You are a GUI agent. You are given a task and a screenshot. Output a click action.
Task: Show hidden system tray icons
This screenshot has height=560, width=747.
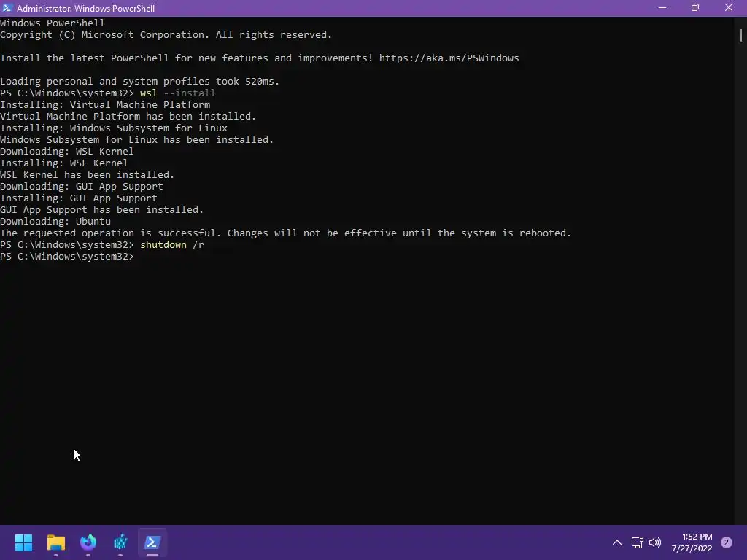(617, 542)
